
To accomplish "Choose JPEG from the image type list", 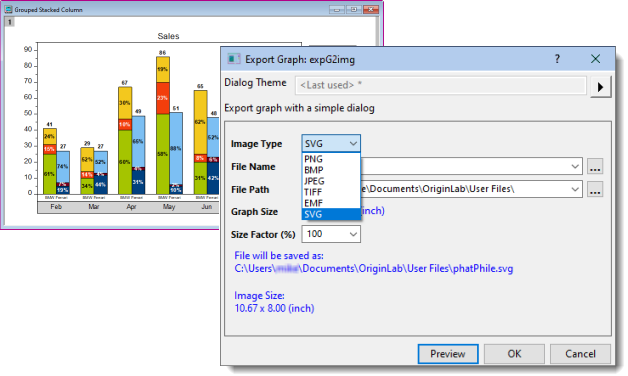I will pyautogui.click(x=331, y=181).
